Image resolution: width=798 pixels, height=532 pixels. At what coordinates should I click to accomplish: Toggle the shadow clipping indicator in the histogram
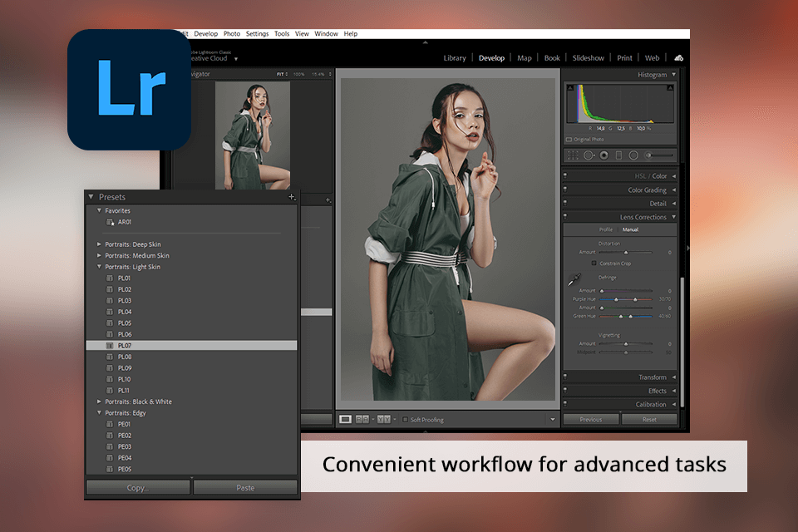[570, 88]
